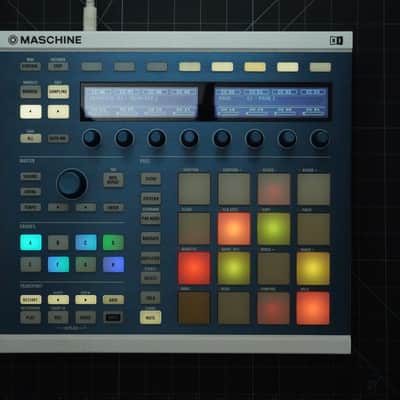
Task: Hit the bright orange pad in second pad row
Action: (x=234, y=229)
